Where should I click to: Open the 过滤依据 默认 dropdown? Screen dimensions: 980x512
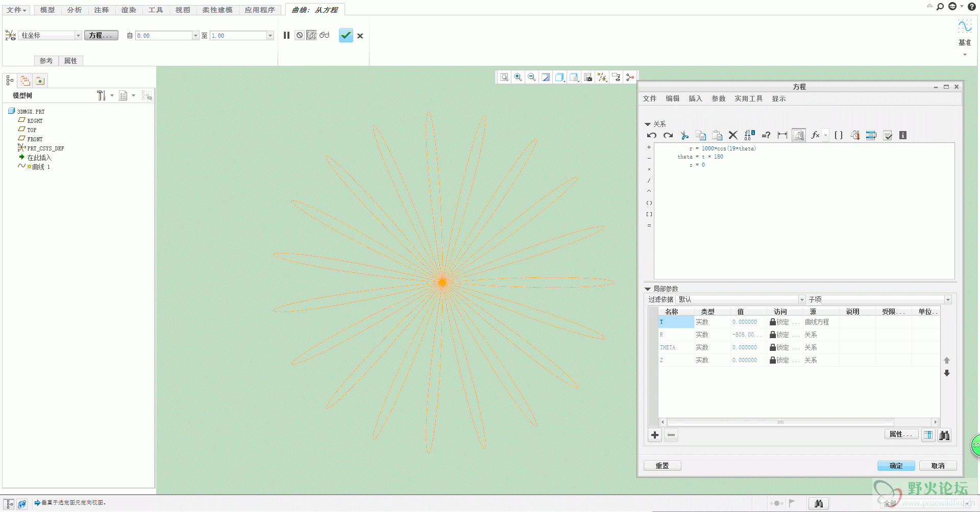[802, 300]
